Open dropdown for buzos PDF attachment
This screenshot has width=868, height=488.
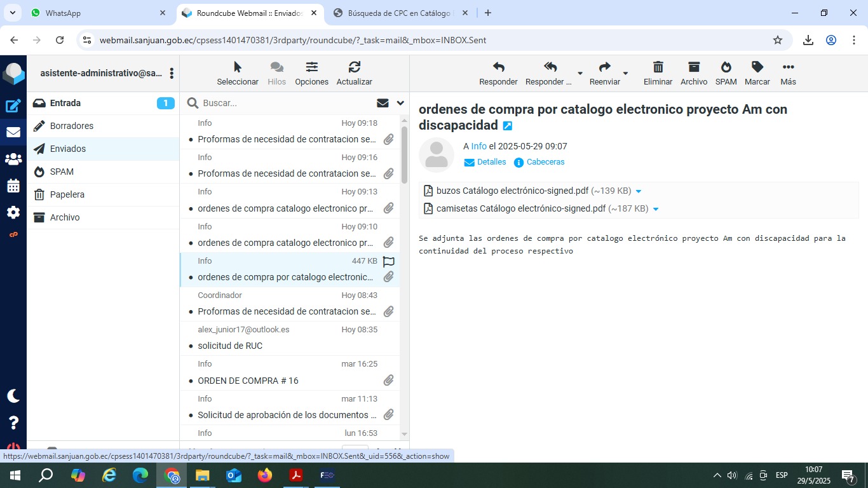click(x=639, y=191)
